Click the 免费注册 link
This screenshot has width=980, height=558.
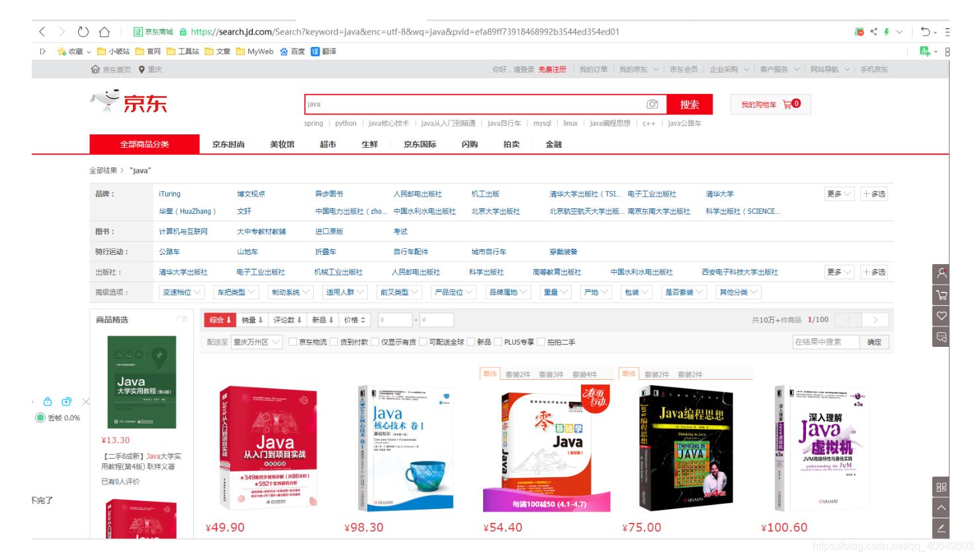tap(552, 70)
